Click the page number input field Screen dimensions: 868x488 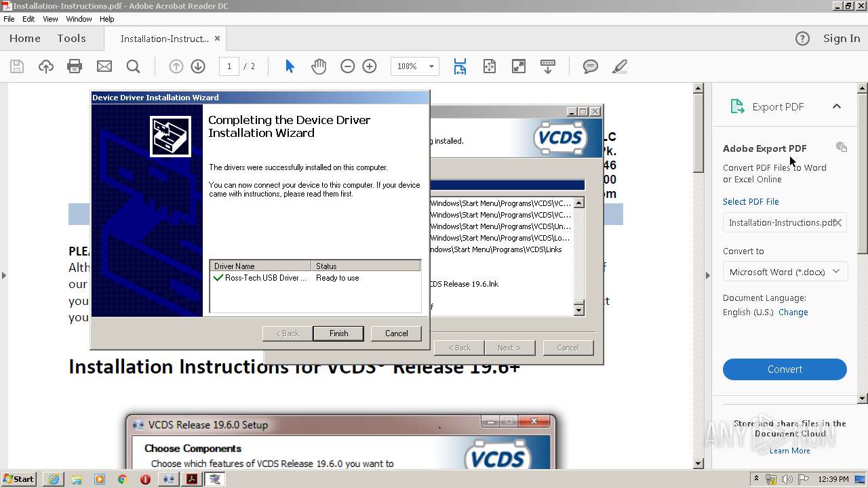[229, 66]
